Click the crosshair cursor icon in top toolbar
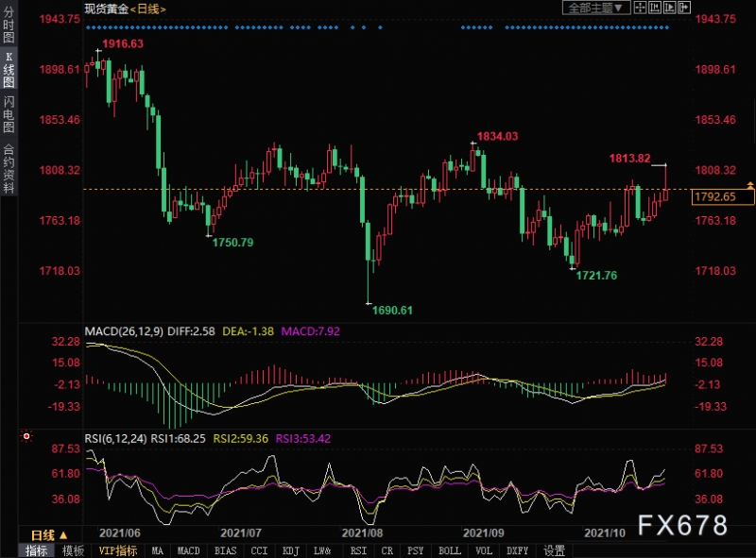756x558 pixels. 640,8
